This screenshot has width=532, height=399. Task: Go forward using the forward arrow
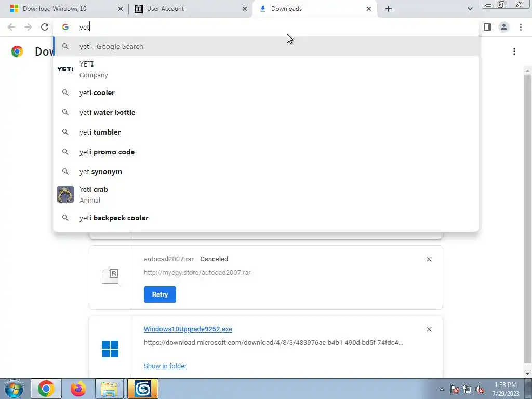tap(28, 27)
